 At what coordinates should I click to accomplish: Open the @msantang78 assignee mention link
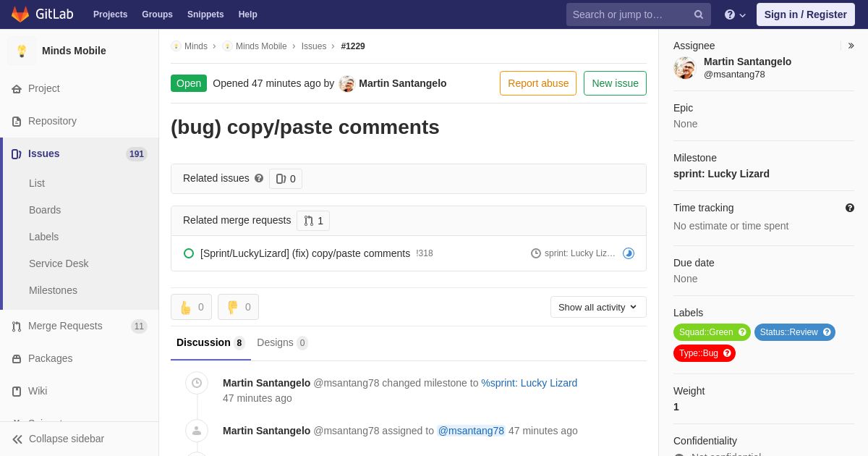471,431
